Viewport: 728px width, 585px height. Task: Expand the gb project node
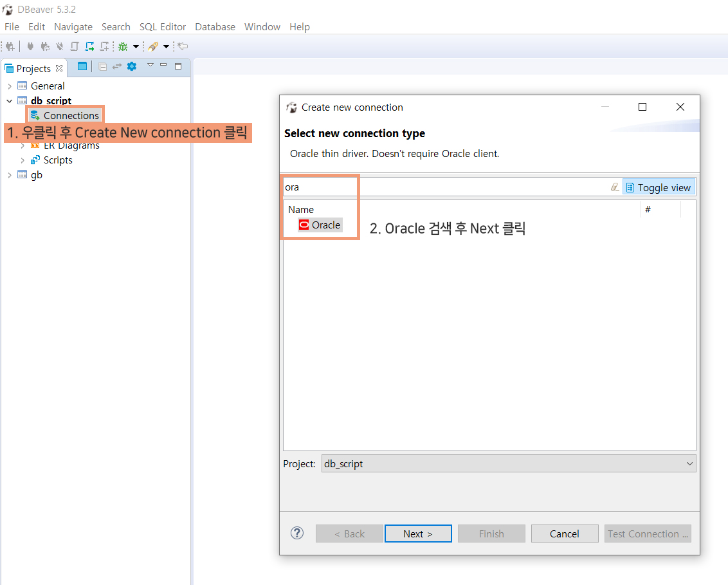pos(9,175)
